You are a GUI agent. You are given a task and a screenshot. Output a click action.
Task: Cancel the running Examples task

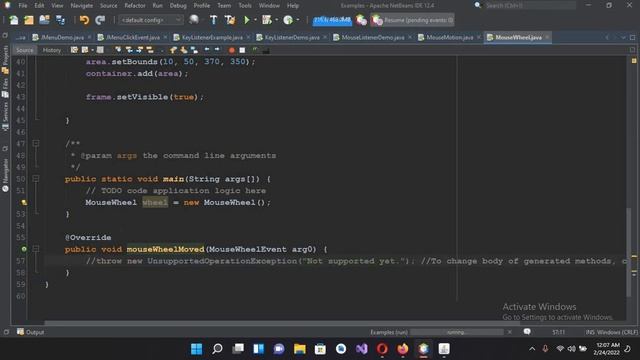click(510, 332)
